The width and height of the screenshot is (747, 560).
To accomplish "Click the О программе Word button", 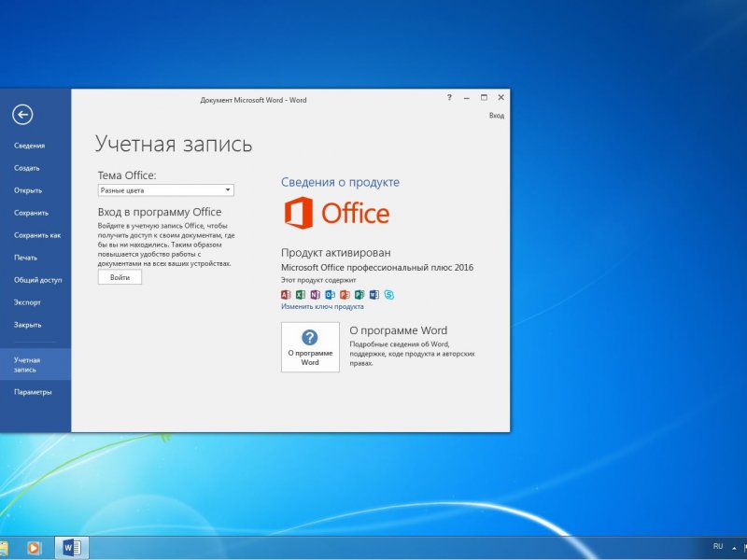I will click(x=310, y=347).
